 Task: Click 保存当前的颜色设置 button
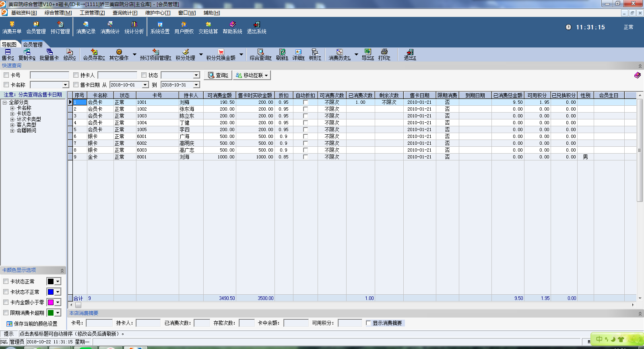pyautogui.click(x=32, y=324)
